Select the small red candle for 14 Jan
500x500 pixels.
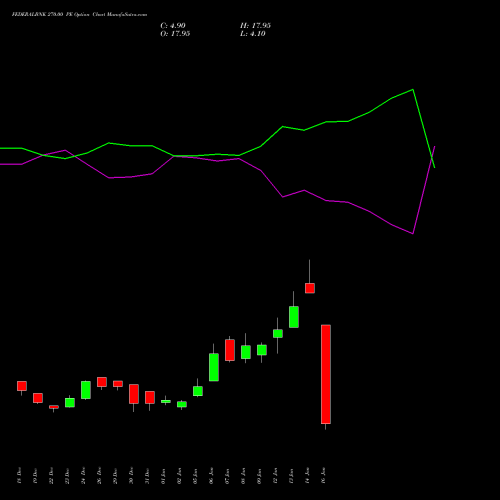click(310, 288)
